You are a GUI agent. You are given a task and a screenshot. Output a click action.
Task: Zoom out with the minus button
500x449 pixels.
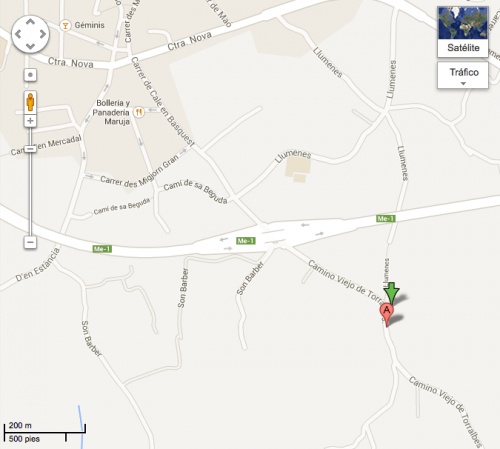coord(30,242)
